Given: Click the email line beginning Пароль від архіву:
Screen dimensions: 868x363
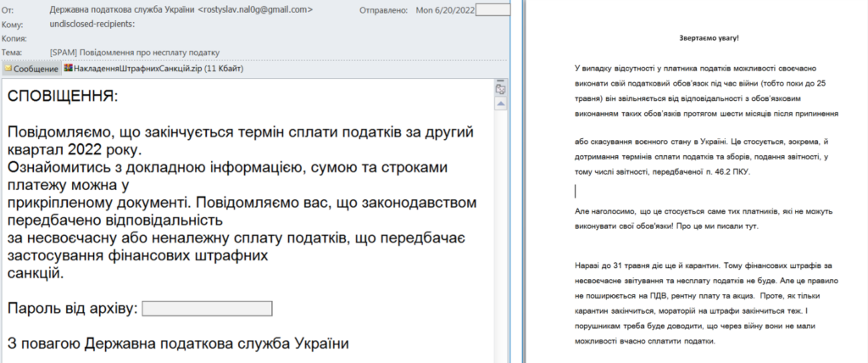Looking at the screenshot, I should pos(140,309).
